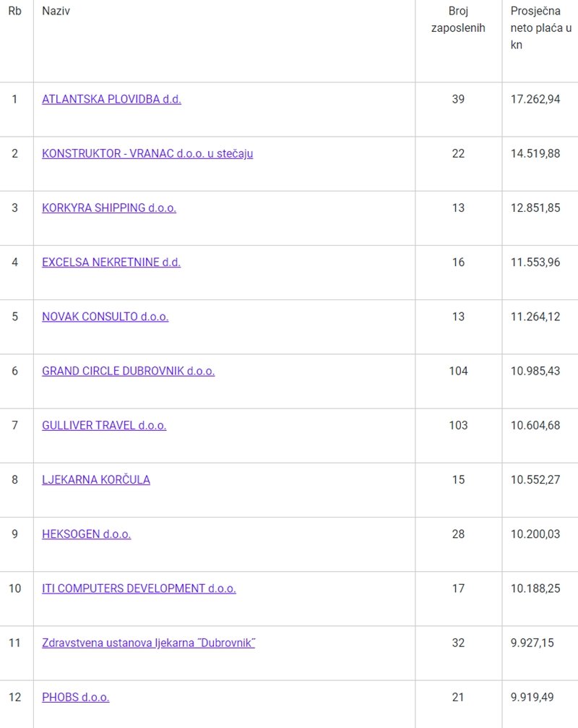Image resolution: width=578 pixels, height=728 pixels.
Task: Click the employee count cell showing 28
Action: (x=458, y=534)
